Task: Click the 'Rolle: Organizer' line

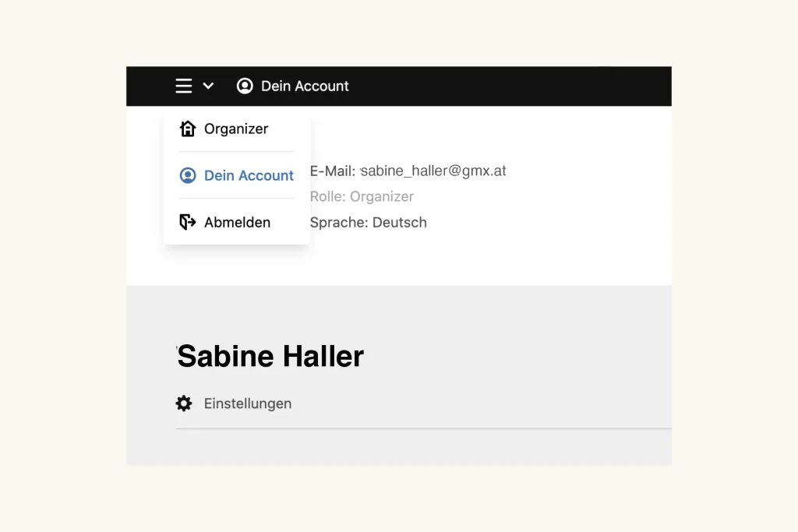Action: tap(362, 196)
